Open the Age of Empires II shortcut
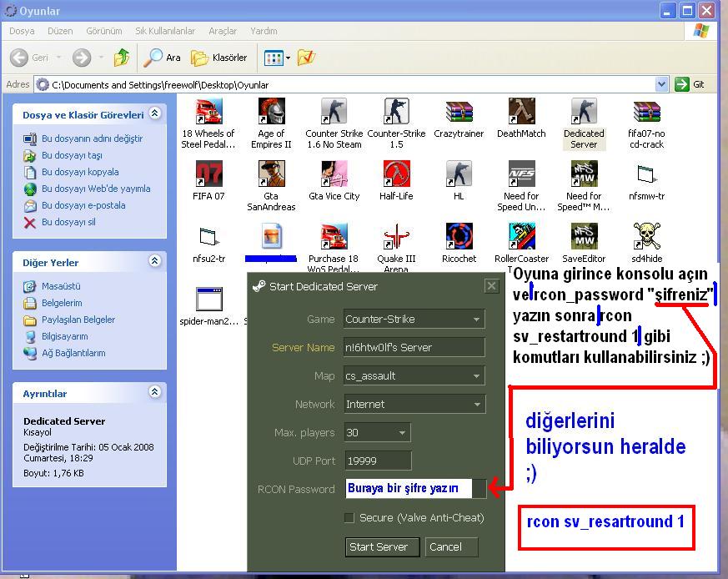Image resolution: width=728 pixels, height=579 pixels. [x=271, y=123]
